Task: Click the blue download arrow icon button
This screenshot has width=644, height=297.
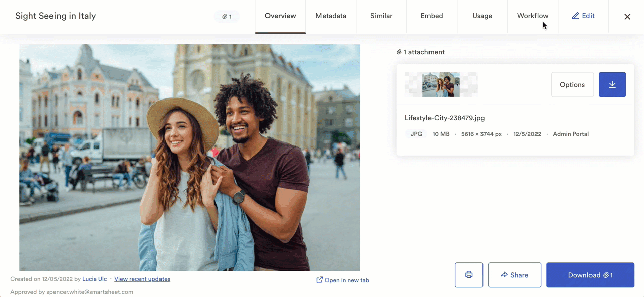Action: [x=612, y=85]
